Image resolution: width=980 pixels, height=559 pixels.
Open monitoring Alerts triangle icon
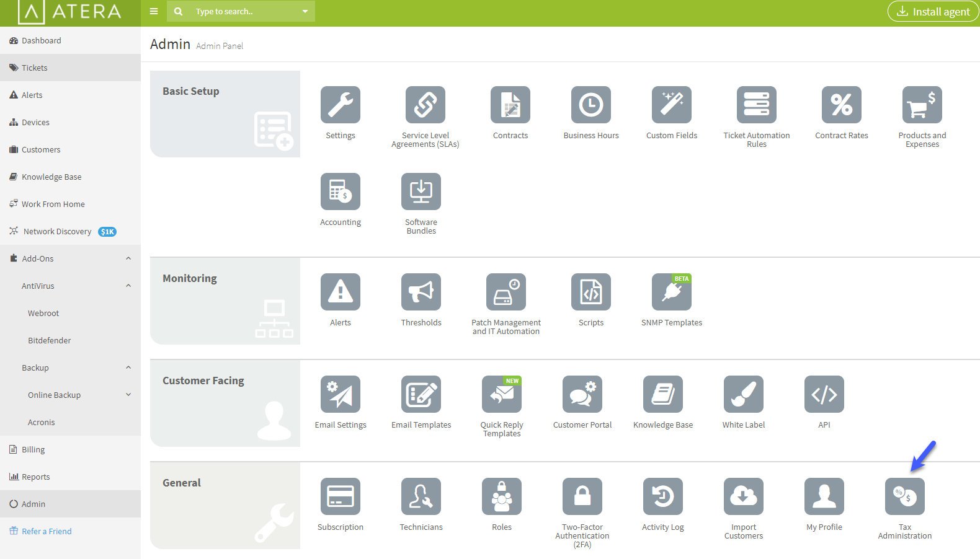[x=341, y=292]
